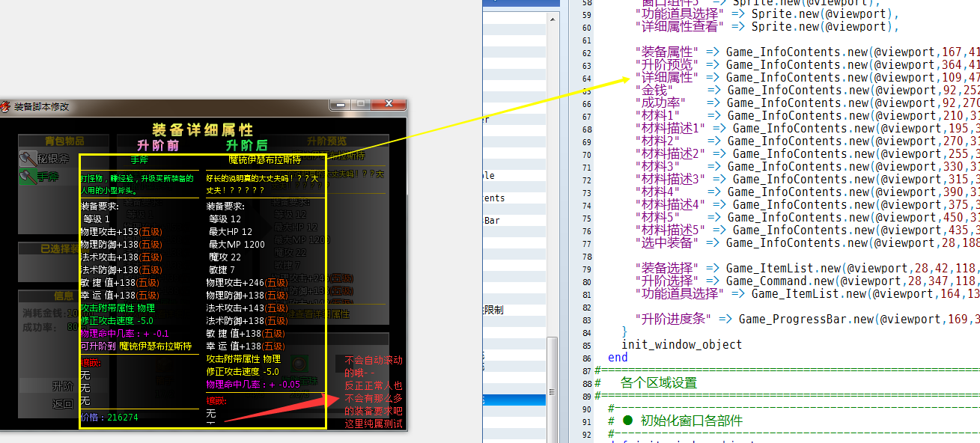Screen dimensions: 980x443
Task: Click the 秘银斧 axe icon in the backpack list
Action: click(28, 159)
